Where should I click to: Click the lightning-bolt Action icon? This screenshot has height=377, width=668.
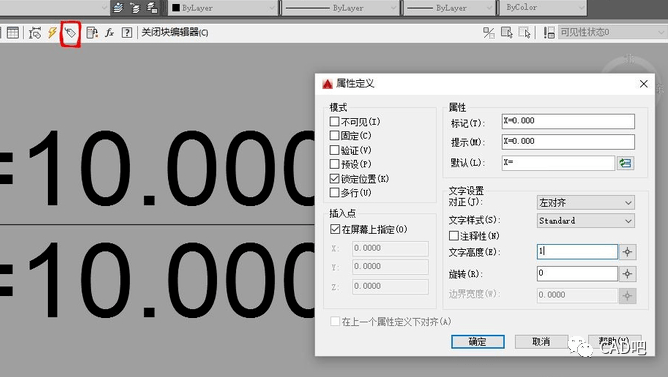pos(52,32)
